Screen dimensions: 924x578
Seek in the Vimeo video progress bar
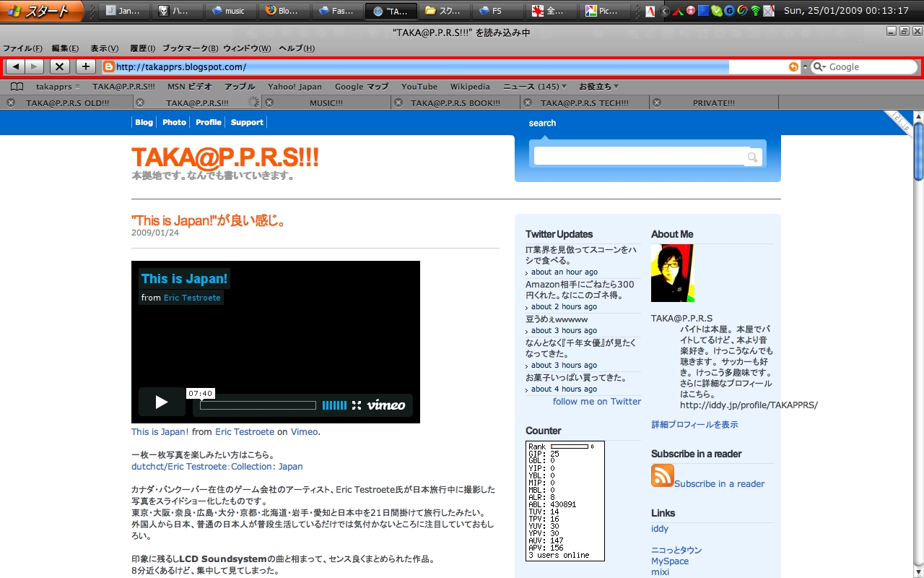pyautogui.click(x=258, y=405)
